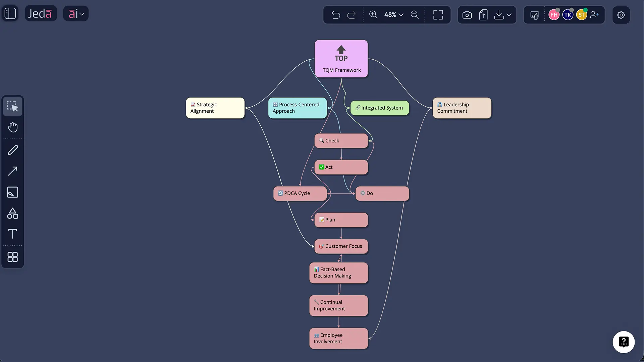Select the Pen drawing tool
Screen dimensions: 644x362
click(13, 150)
